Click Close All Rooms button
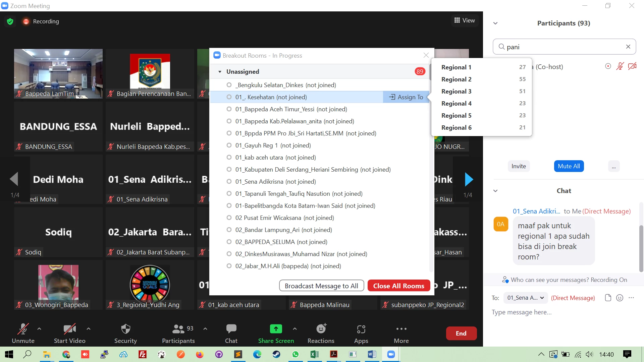Screen dimensions: 644x362 click(398, 286)
